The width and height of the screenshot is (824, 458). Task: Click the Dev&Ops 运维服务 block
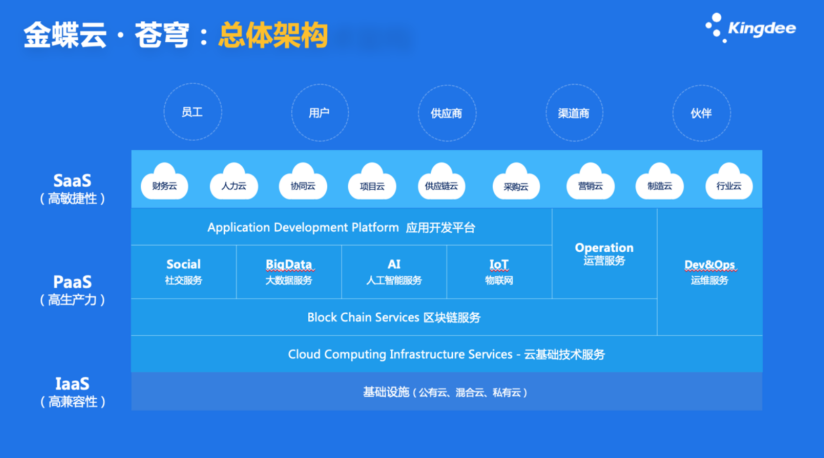710,272
